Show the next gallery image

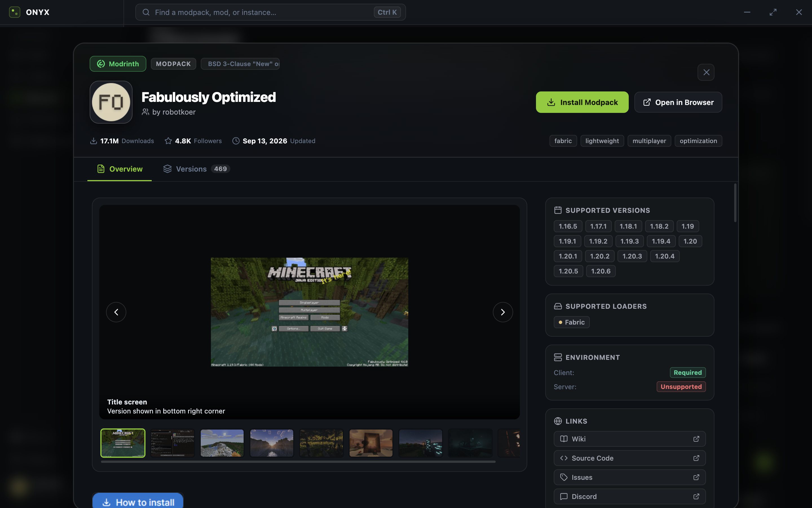click(x=503, y=312)
